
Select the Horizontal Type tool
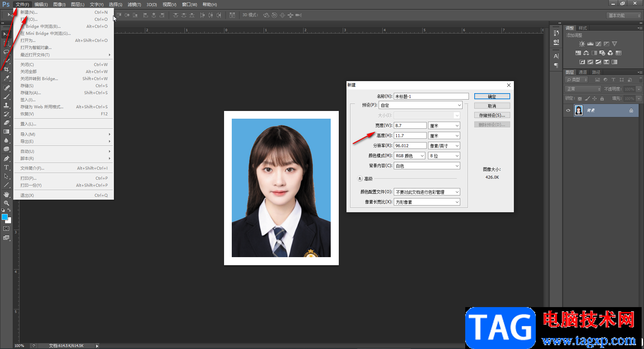(x=6, y=167)
